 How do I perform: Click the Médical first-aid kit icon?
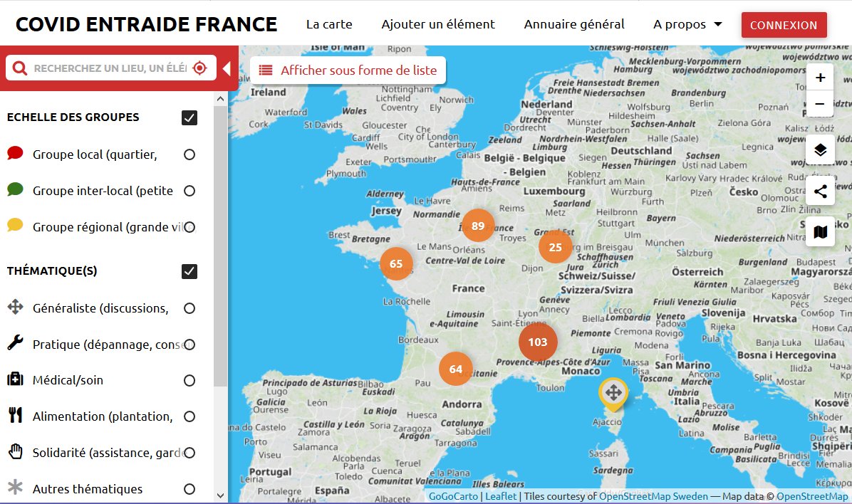(x=15, y=379)
